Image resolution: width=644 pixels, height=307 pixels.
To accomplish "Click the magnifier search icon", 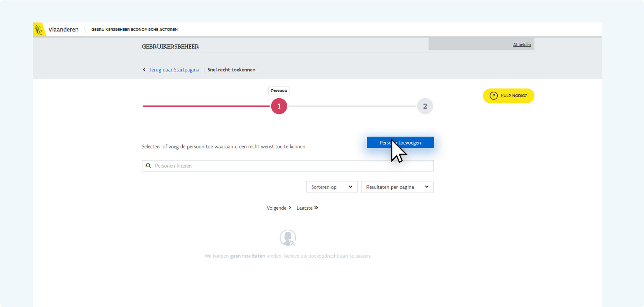I will tap(148, 166).
